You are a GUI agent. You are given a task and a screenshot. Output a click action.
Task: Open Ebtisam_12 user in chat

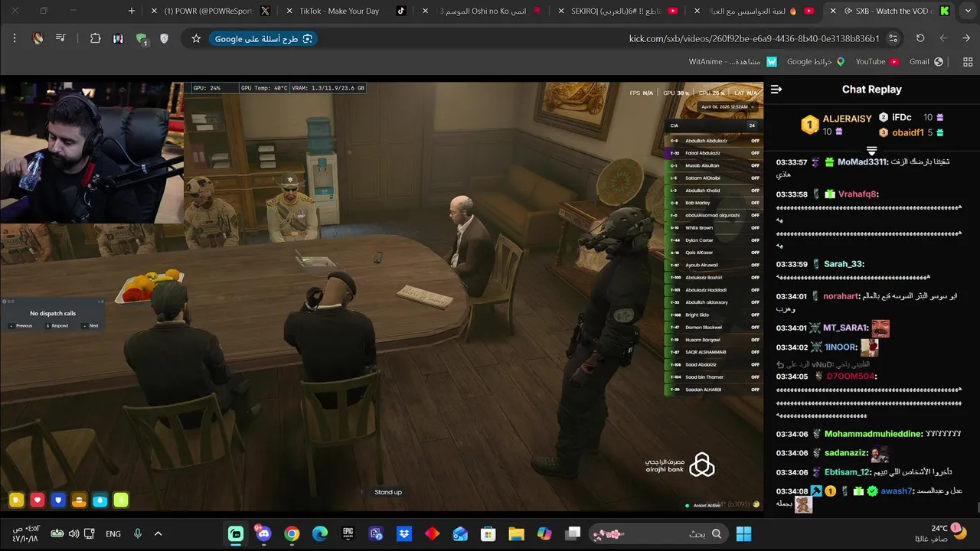[x=848, y=472]
